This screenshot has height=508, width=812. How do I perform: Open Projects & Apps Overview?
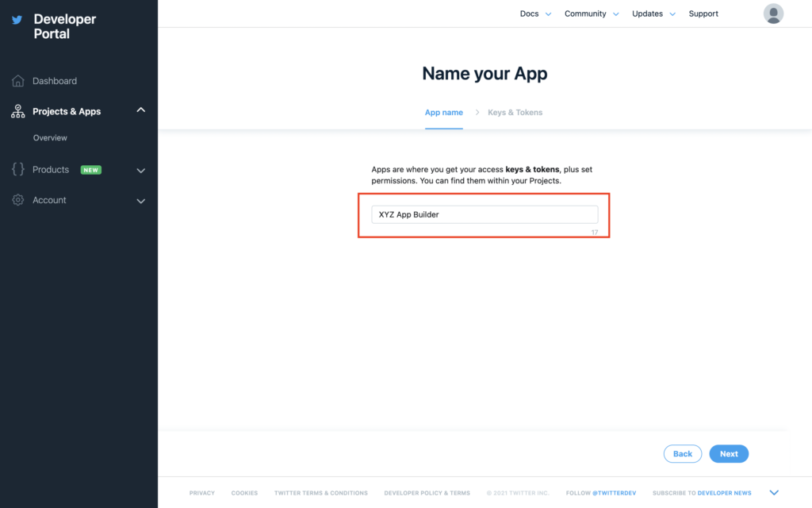(x=50, y=138)
